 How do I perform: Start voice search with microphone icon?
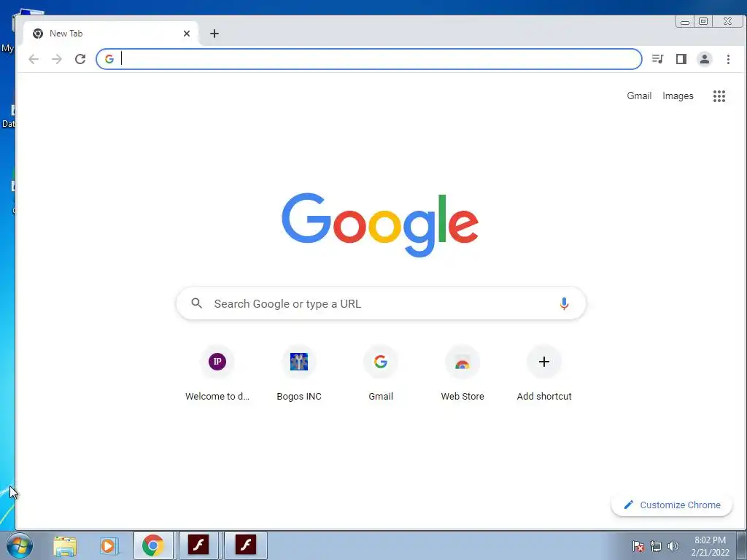click(564, 303)
